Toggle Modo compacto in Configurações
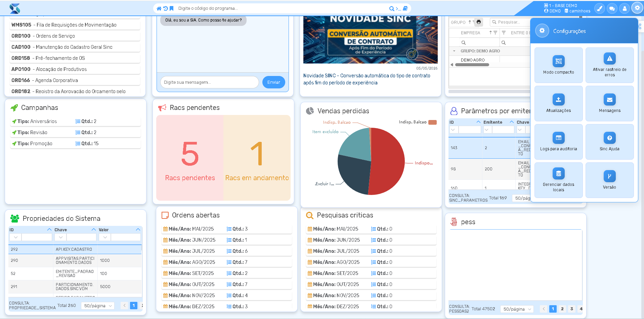The width and height of the screenshot is (644, 319). [559, 65]
